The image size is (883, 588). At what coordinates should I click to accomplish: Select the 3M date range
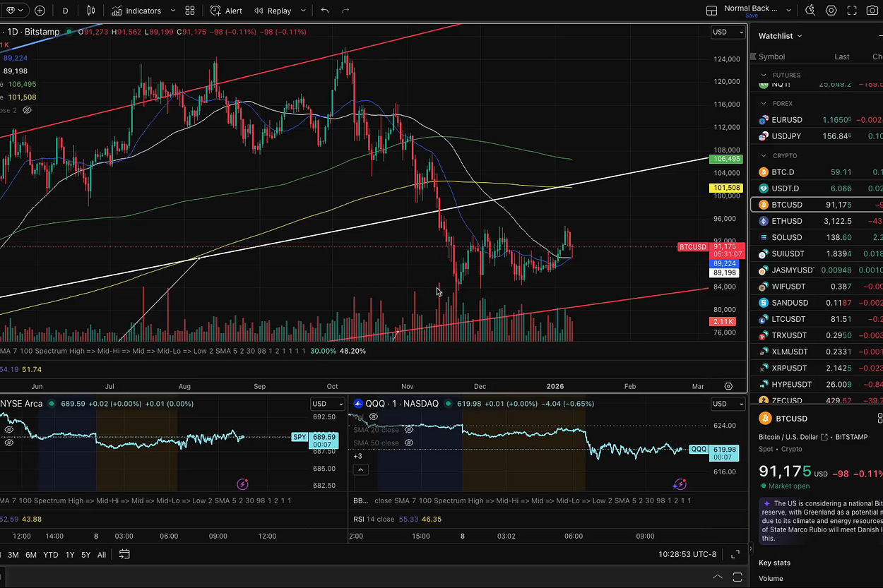pyautogui.click(x=13, y=555)
